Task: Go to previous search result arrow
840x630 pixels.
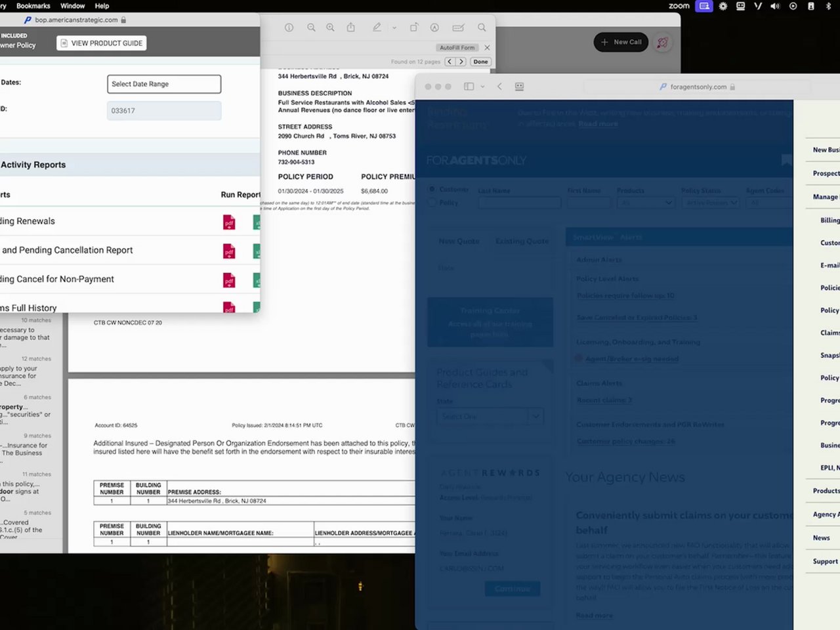Action: click(450, 62)
